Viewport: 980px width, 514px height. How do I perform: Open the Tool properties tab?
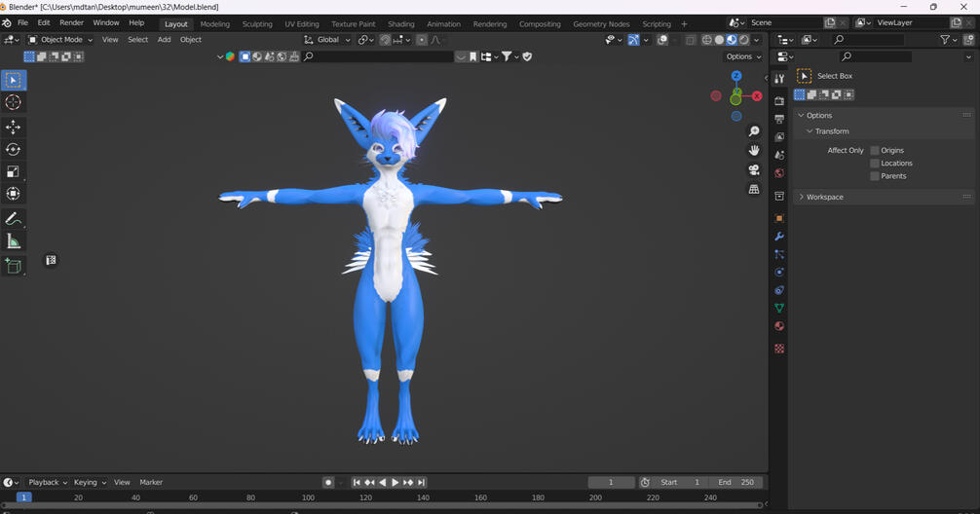click(x=779, y=79)
